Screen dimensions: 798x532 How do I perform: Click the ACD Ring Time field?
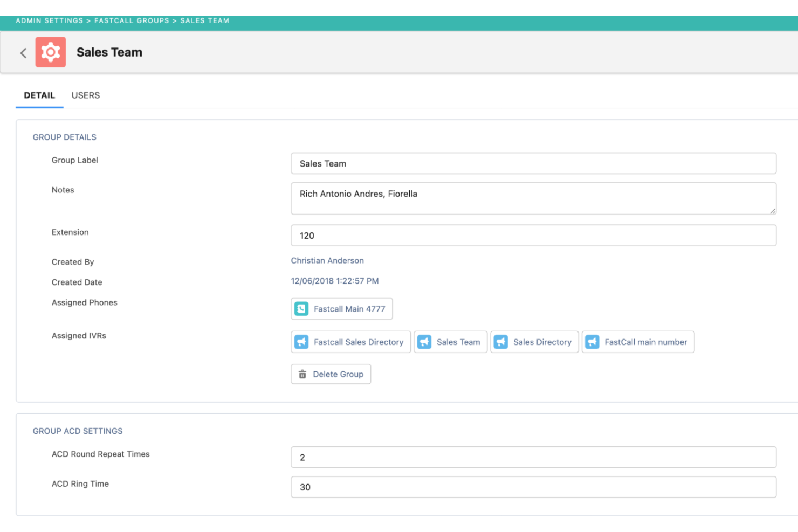532,487
